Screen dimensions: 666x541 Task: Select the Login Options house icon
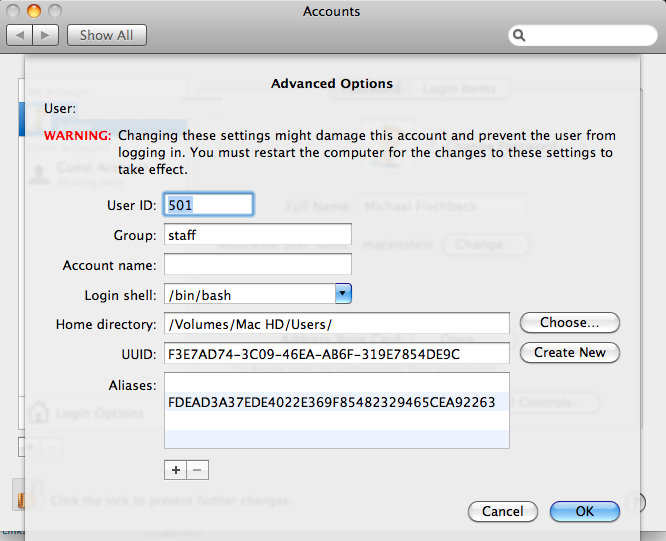pos(38,412)
